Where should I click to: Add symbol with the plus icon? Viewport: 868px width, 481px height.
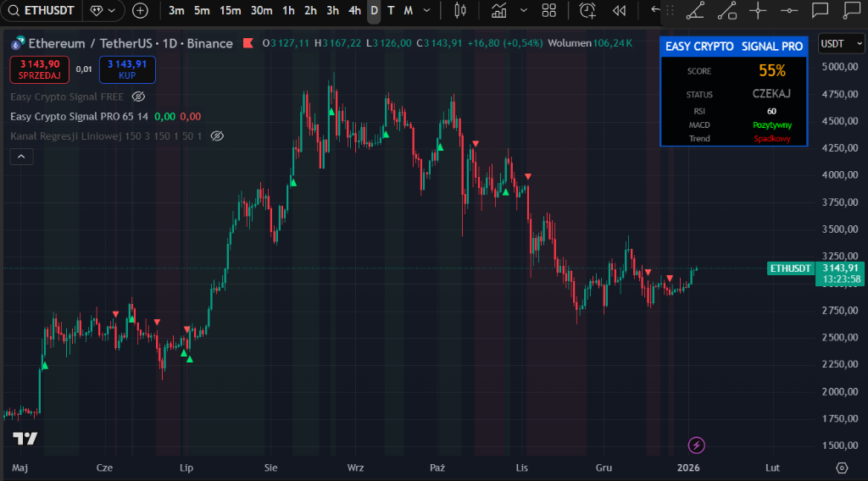[x=140, y=10]
